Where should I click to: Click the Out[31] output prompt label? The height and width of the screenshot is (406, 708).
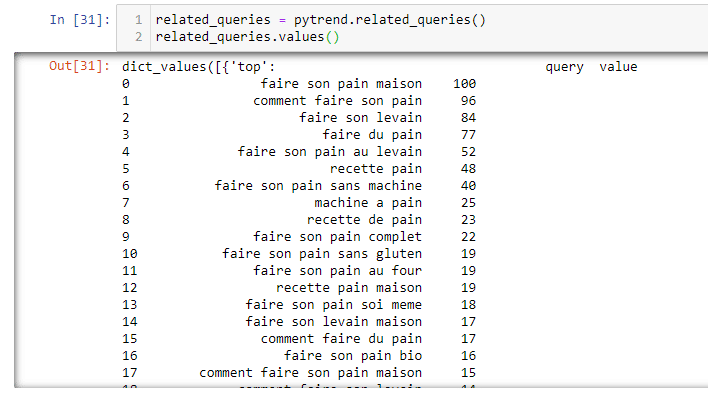80,67
